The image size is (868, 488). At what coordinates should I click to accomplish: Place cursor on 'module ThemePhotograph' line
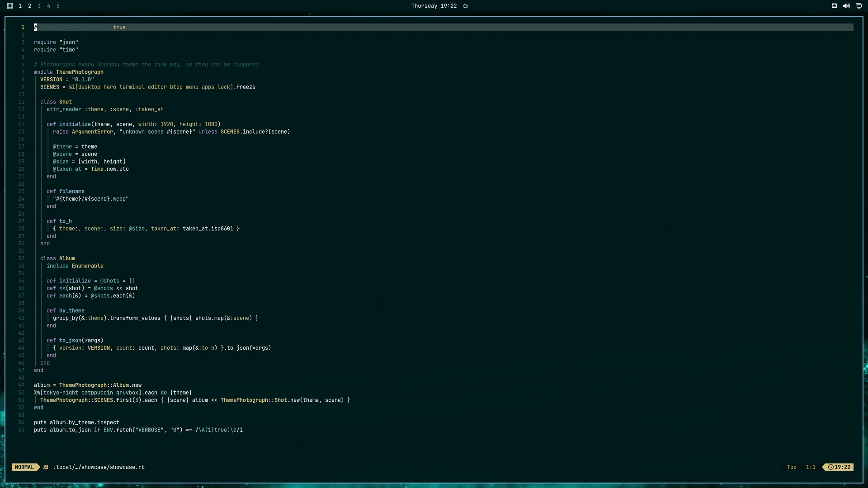pyautogui.click(x=69, y=72)
